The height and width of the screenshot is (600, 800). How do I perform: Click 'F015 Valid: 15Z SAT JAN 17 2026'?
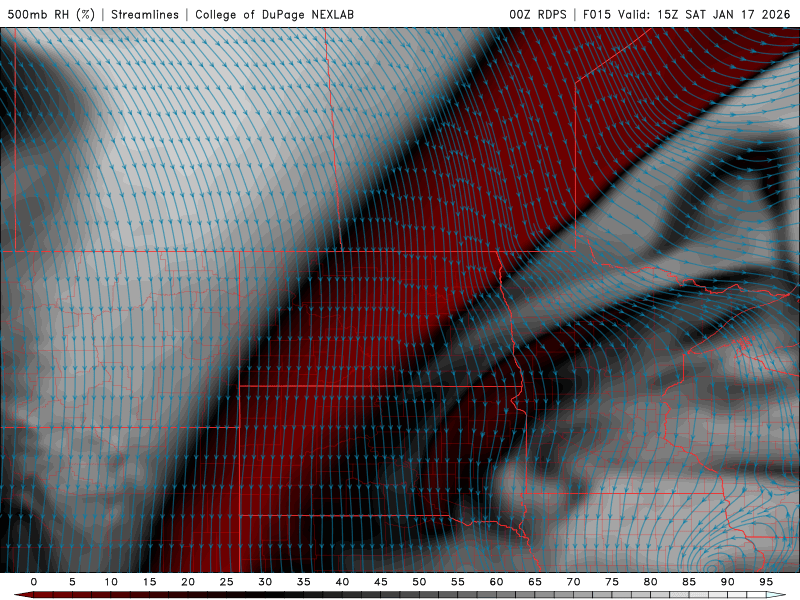click(x=687, y=14)
